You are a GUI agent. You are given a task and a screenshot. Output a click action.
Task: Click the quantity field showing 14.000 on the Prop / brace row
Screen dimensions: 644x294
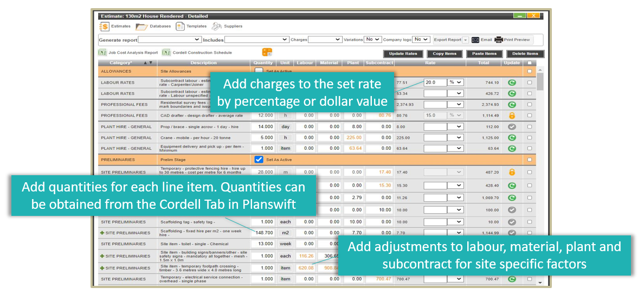coord(263,126)
